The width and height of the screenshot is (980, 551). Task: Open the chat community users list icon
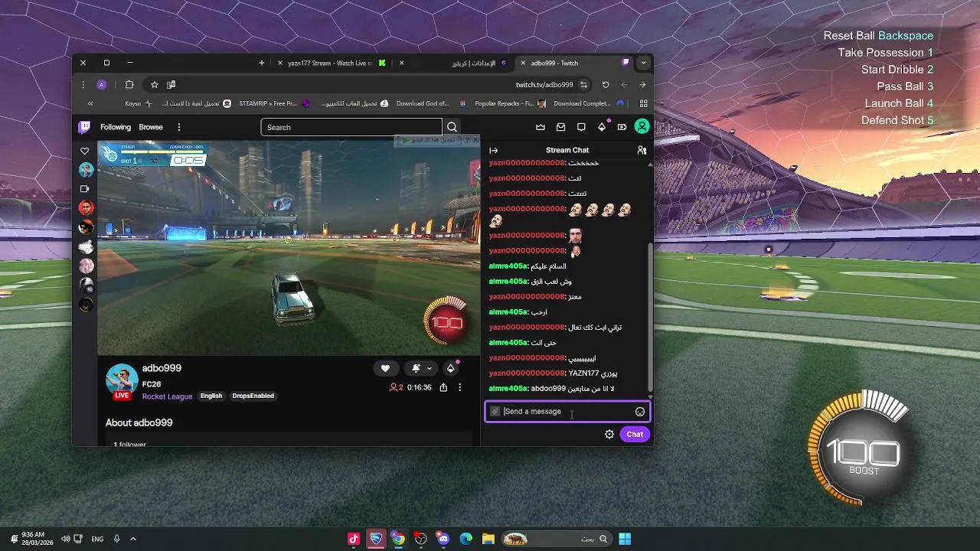coord(642,150)
